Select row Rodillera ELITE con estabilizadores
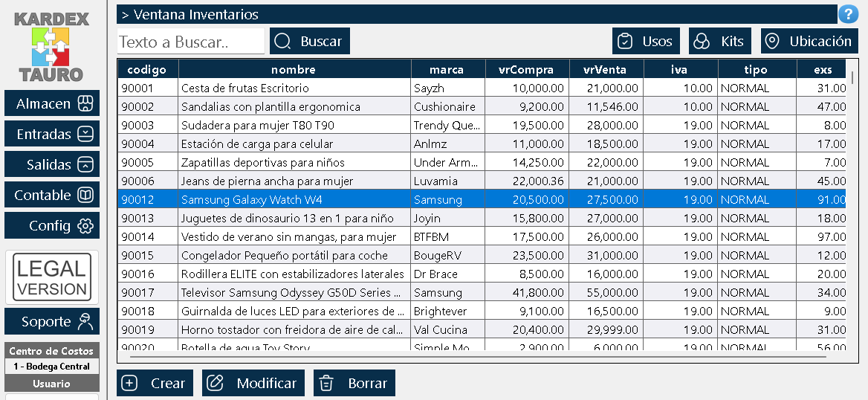 pos(482,274)
